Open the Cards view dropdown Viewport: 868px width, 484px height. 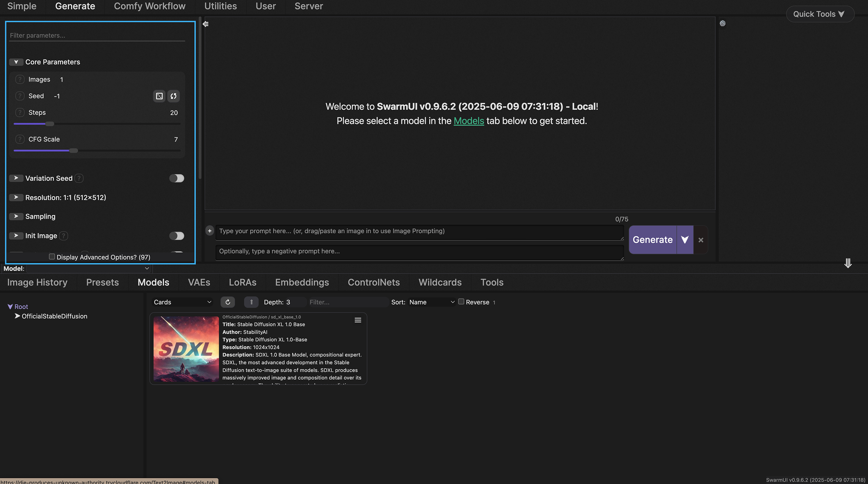pyautogui.click(x=182, y=302)
